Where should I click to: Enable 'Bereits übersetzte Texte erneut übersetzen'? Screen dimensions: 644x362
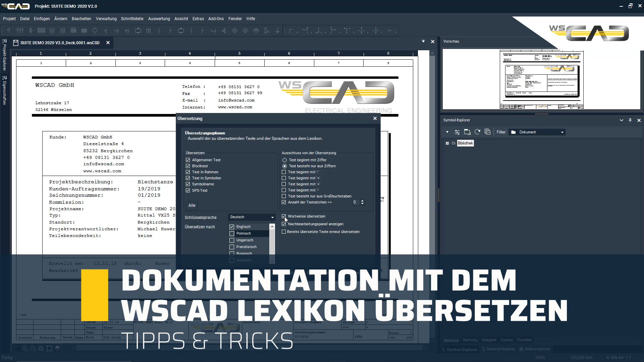point(284,232)
